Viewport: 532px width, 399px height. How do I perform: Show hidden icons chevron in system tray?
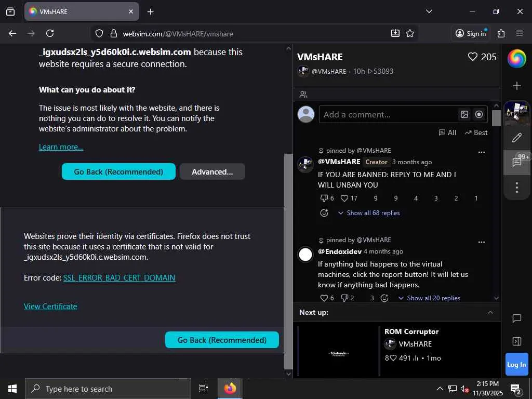[x=440, y=389]
